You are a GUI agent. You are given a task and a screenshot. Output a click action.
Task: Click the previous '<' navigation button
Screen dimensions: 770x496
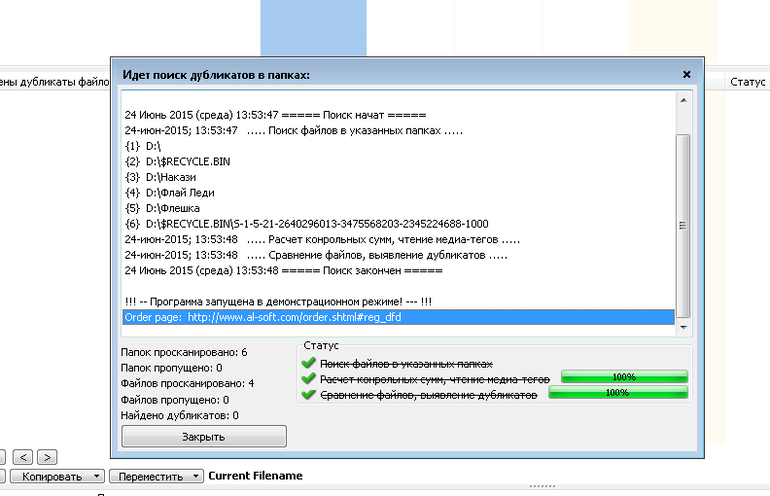point(23,457)
